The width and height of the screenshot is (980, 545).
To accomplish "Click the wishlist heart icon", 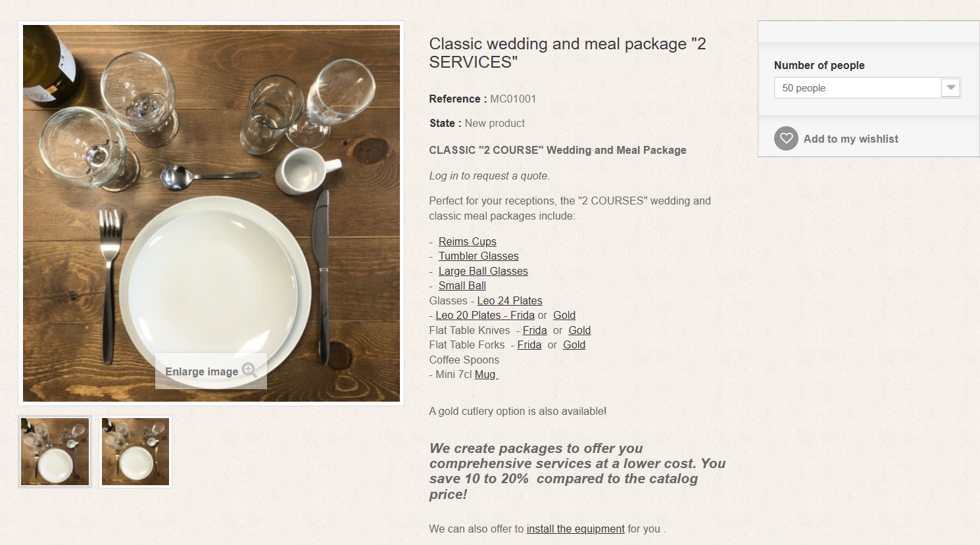I will (786, 139).
